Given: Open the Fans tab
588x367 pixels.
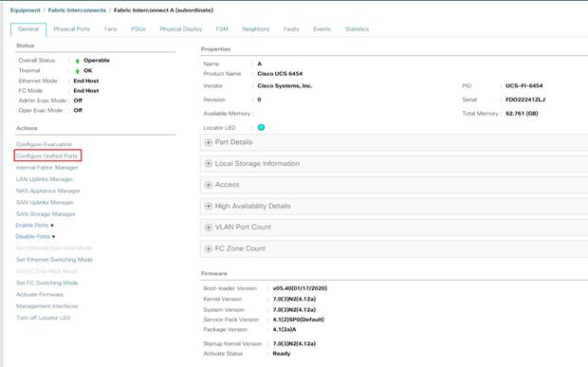Looking at the screenshot, I should (x=111, y=29).
